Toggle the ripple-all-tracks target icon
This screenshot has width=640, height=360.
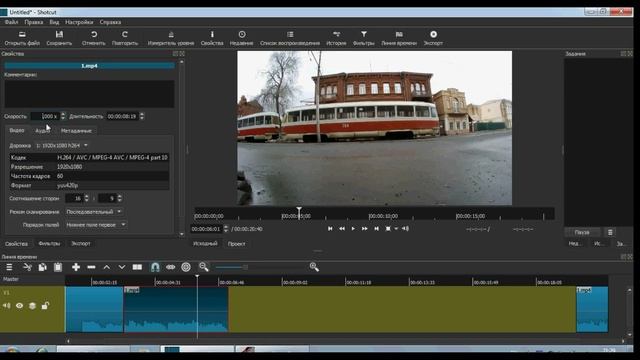[x=186, y=267]
